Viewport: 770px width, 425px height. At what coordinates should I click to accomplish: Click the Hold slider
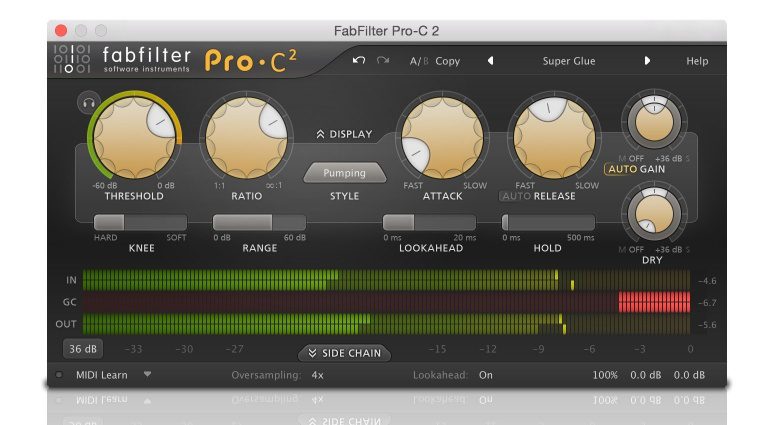tap(548, 222)
